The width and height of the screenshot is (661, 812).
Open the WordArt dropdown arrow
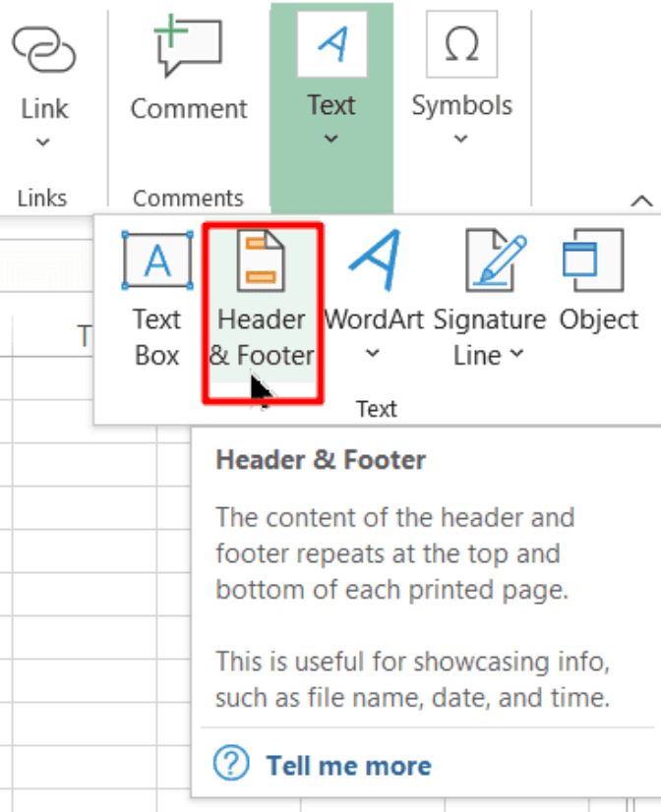pos(373,354)
